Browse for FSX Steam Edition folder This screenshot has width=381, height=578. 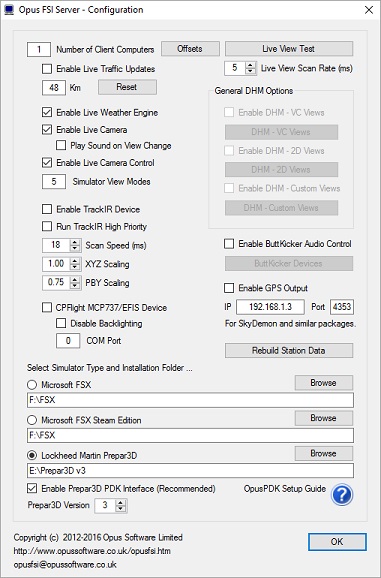(324, 418)
